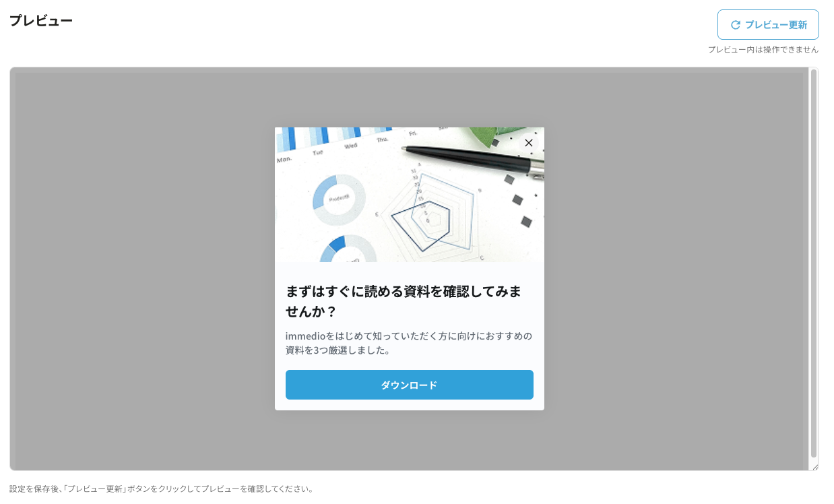Close the popup with the X icon
The width and height of the screenshot is (834, 504).
coord(529,143)
